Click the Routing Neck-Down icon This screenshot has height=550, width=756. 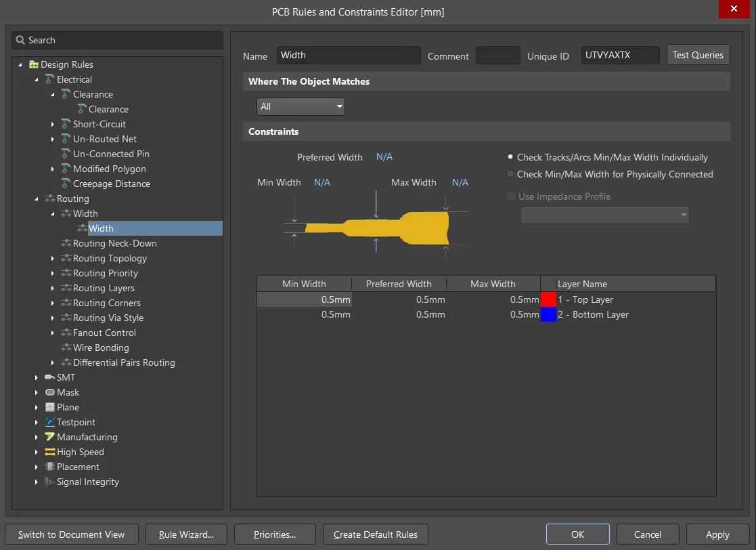tap(66, 243)
